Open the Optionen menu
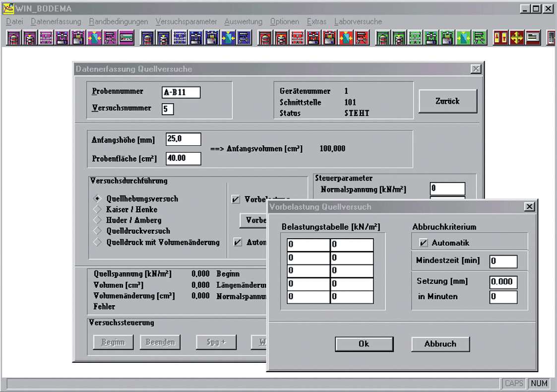The image size is (557, 392). (x=285, y=21)
